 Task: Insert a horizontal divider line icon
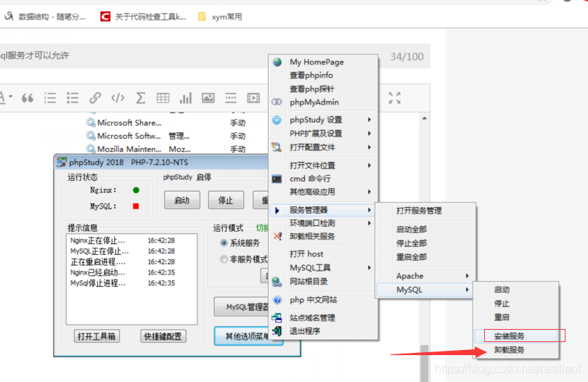click(x=231, y=98)
